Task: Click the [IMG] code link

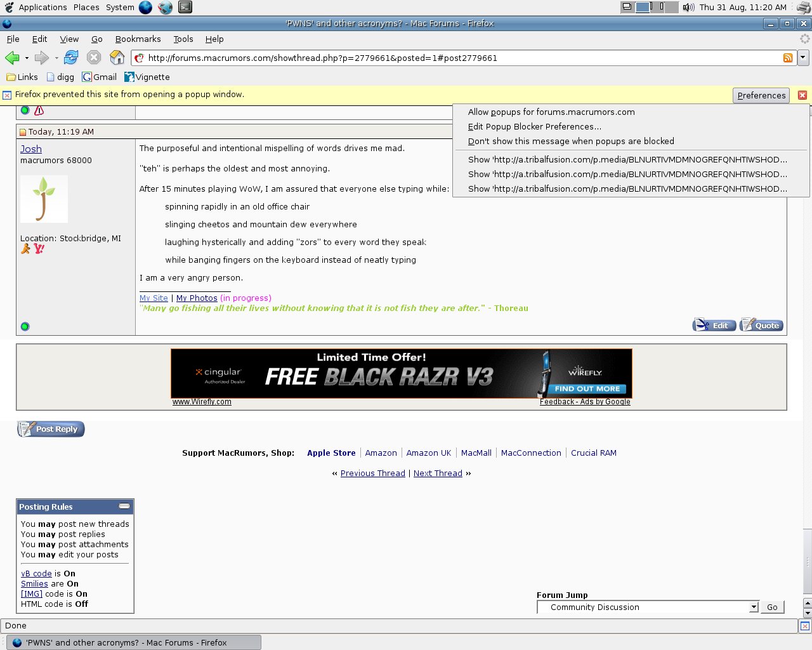Action: coord(32,594)
